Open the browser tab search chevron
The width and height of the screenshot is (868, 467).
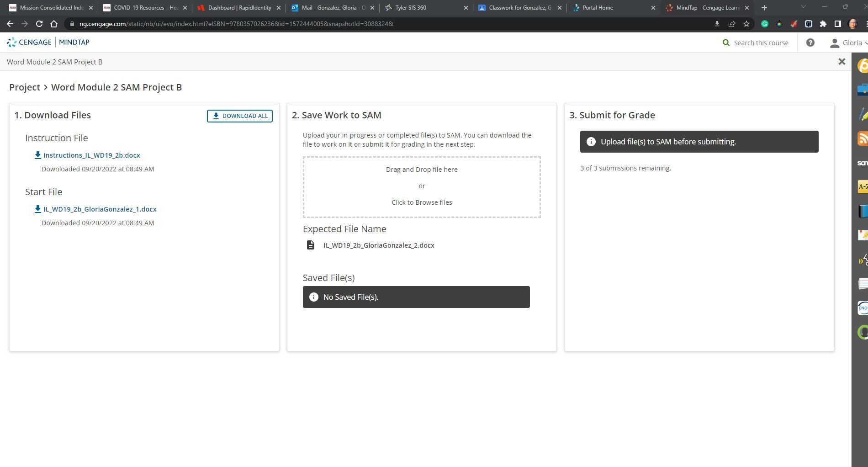tap(803, 7)
